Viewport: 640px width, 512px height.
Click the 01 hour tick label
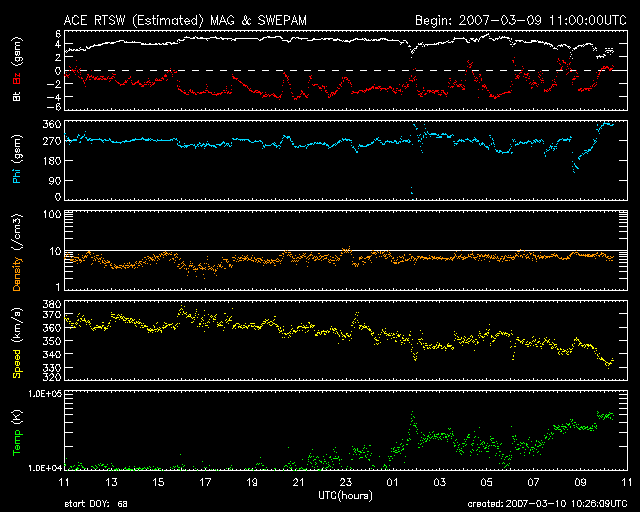click(x=392, y=482)
